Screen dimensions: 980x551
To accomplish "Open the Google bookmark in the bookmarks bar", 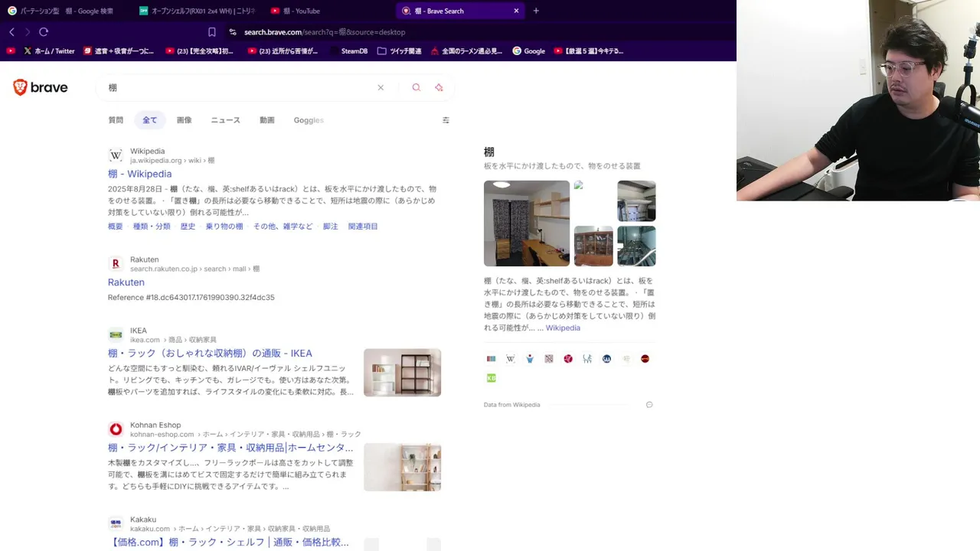I will (x=528, y=51).
